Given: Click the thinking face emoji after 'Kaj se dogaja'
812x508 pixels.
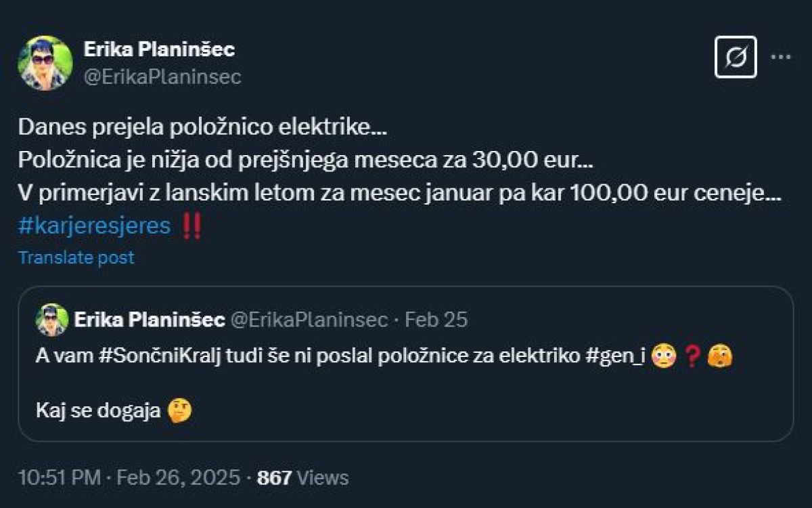Looking at the screenshot, I should tap(180, 410).
